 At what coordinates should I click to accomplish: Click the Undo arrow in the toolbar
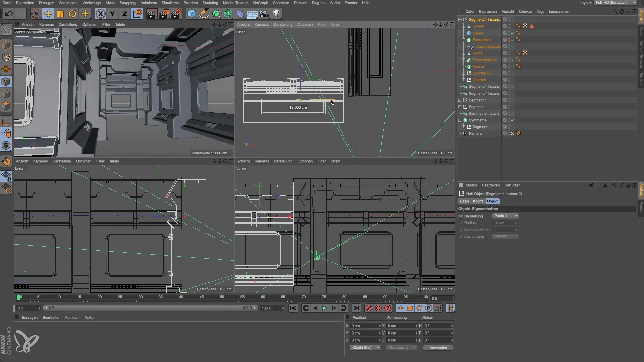(x=9, y=14)
